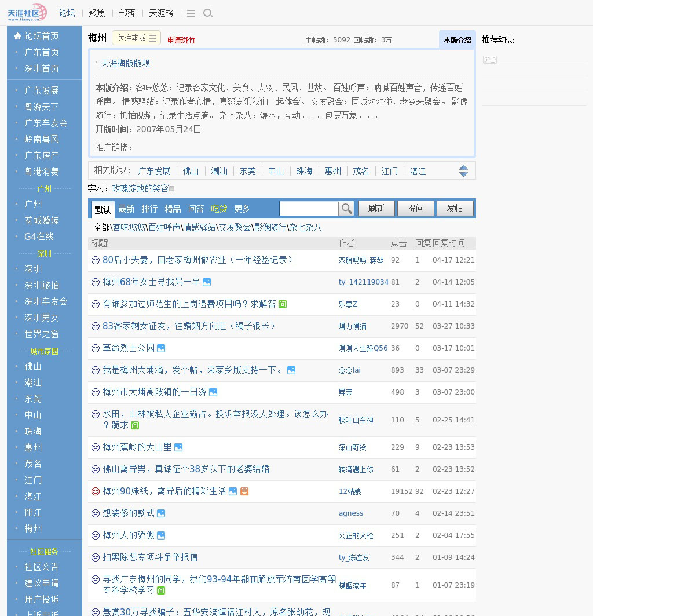Click the Tianya community logo
Image resolution: width=695 pixels, height=616 pixels.
[x=27, y=13]
